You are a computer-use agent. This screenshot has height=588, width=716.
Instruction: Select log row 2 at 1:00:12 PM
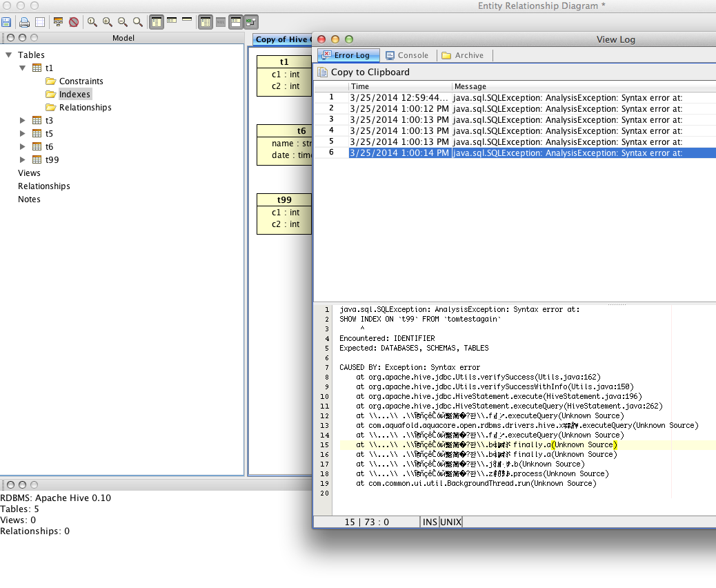(515, 109)
